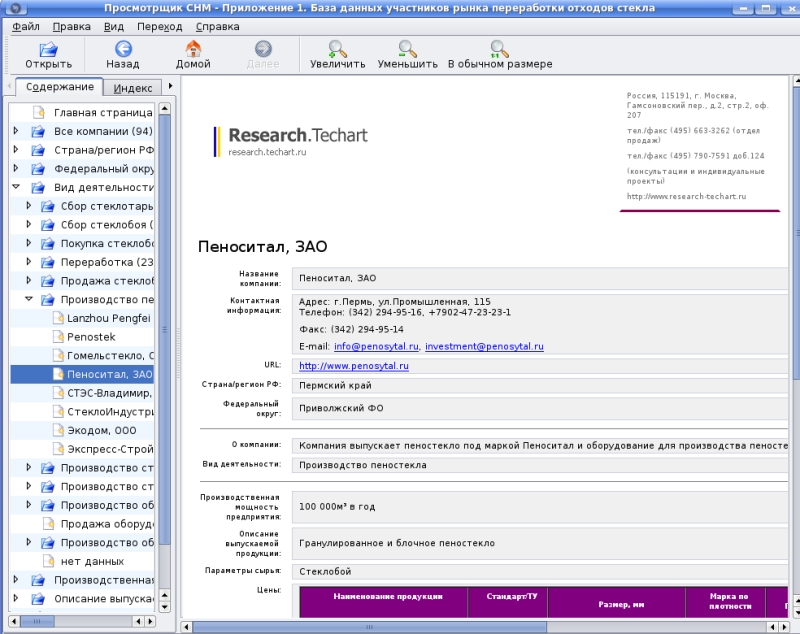Screen dimensions: 800x634
Task: Open Гомельстекло company entry
Action: [110, 356]
